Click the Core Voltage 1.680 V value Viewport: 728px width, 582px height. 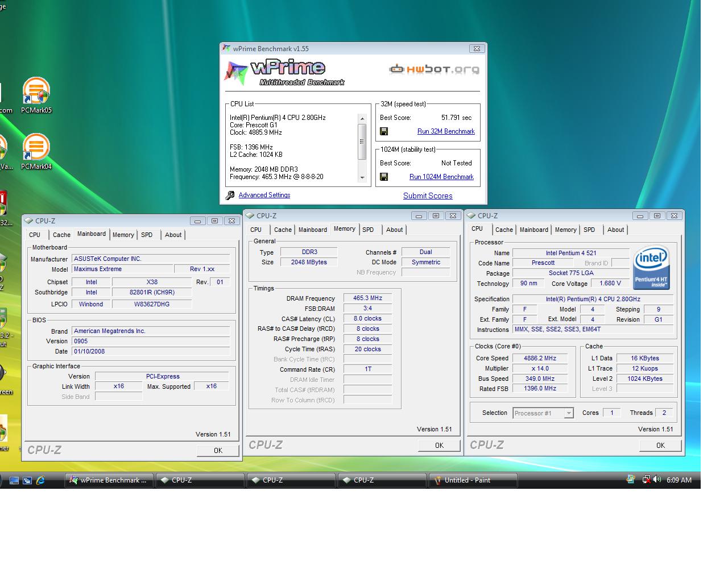pos(610,283)
